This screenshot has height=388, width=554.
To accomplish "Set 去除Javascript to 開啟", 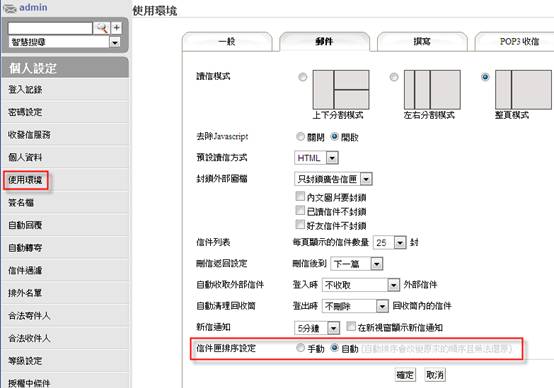I will [x=334, y=136].
